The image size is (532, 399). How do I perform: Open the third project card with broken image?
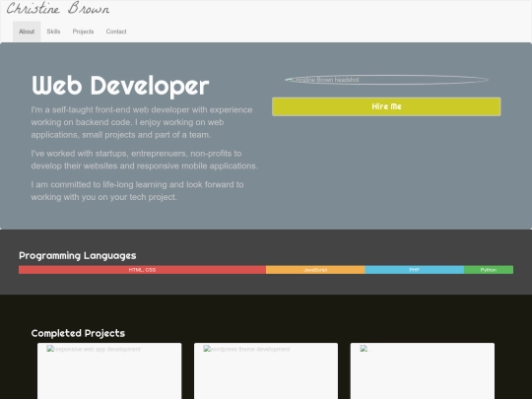pyautogui.click(x=423, y=370)
